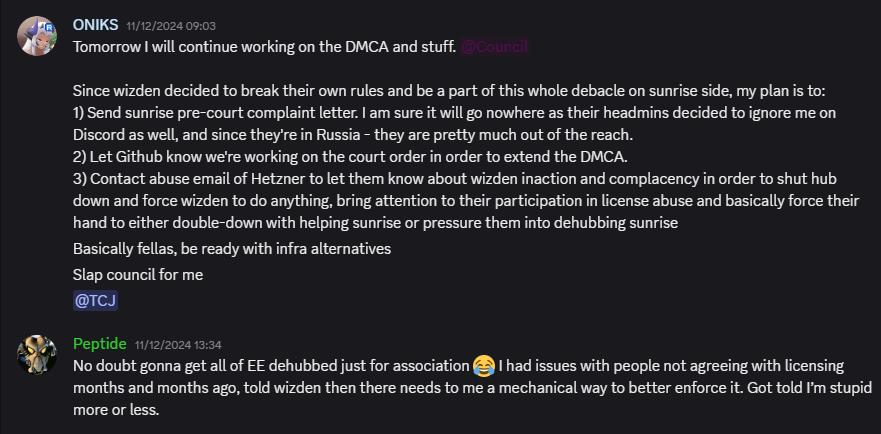Select the 'be ready with infra alternatives' message
The width and height of the screenshot is (881, 434).
232,249
